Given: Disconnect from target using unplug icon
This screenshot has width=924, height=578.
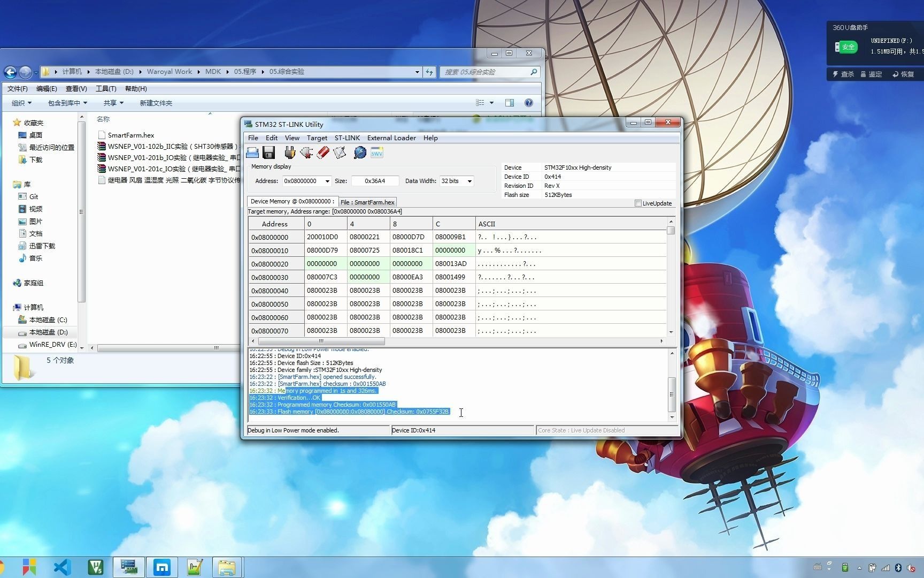Looking at the screenshot, I should pos(306,153).
